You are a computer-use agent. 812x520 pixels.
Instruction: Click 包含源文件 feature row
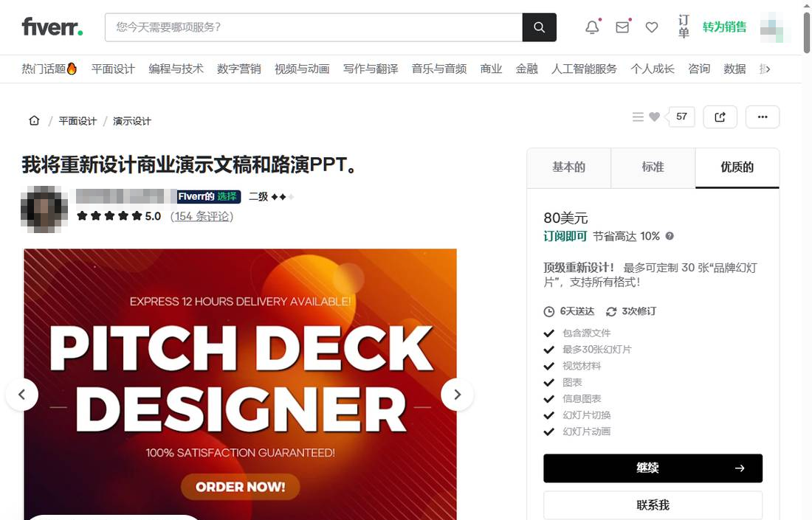coord(586,333)
